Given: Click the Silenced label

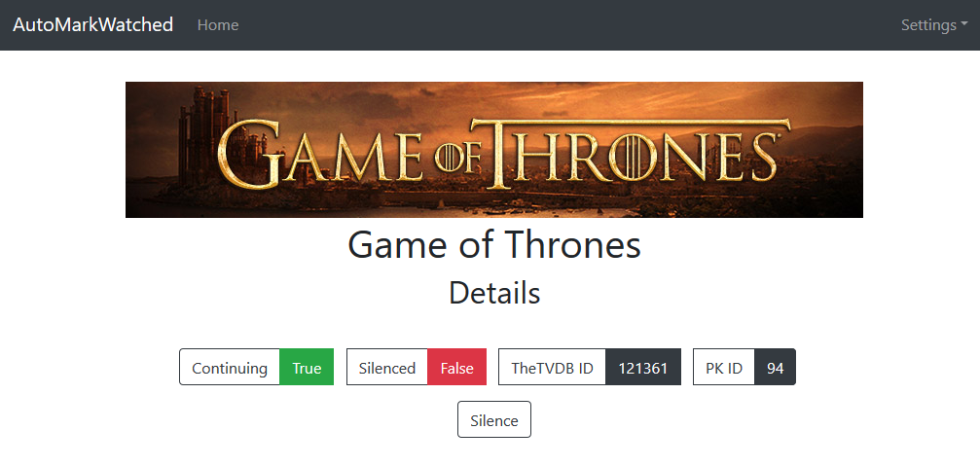Looking at the screenshot, I should 387,368.
